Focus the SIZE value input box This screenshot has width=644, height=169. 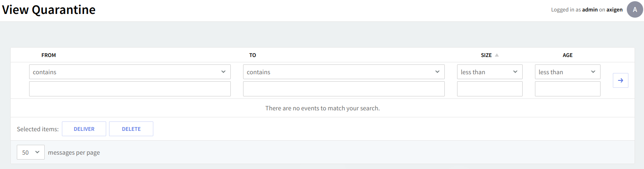click(x=489, y=89)
